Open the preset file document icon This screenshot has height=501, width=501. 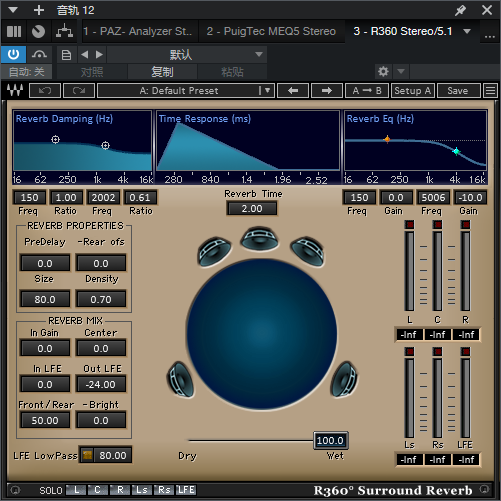(66, 55)
